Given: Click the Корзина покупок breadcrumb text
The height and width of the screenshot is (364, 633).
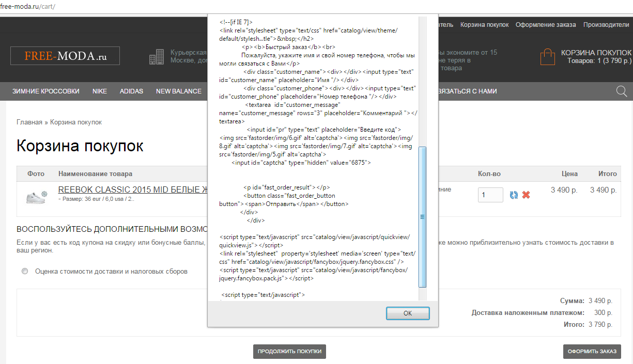Looking at the screenshot, I should pyautogui.click(x=76, y=122).
